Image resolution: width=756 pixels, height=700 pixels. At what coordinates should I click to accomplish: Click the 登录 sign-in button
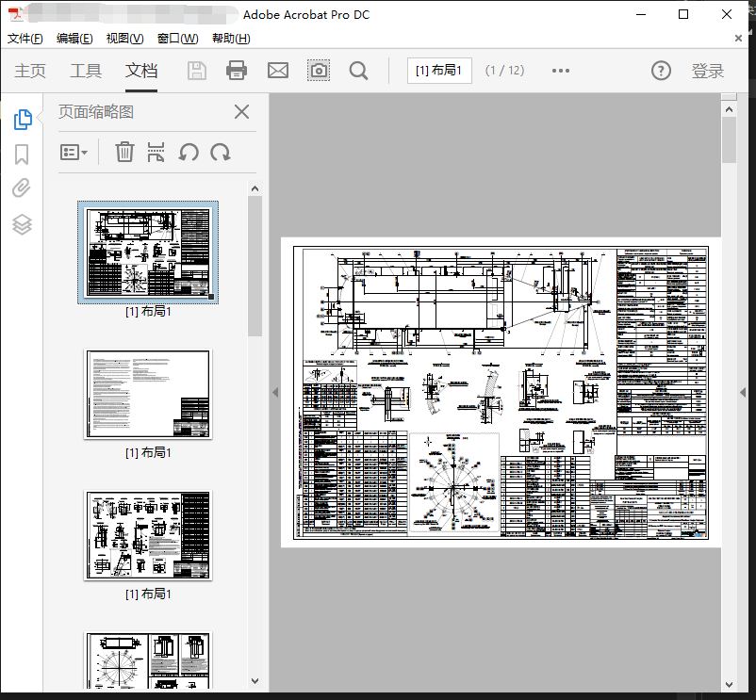[x=708, y=71]
